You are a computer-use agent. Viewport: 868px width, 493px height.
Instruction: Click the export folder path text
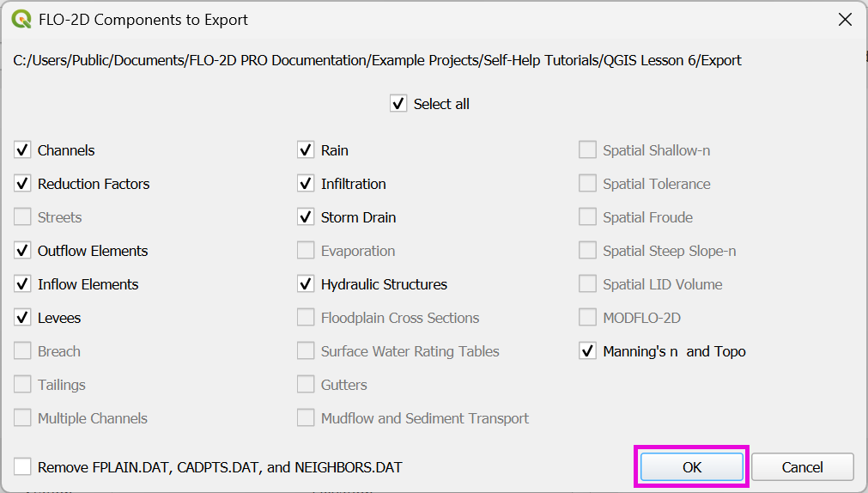point(378,60)
